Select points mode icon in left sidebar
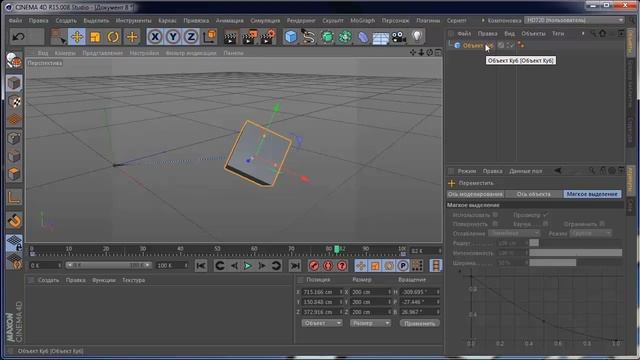Viewport: 640px width, 360px height. pos(14,138)
